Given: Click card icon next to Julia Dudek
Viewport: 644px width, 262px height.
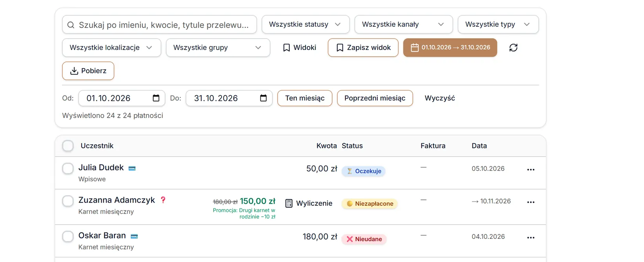Looking at the screenshot, I should point(132,168).
